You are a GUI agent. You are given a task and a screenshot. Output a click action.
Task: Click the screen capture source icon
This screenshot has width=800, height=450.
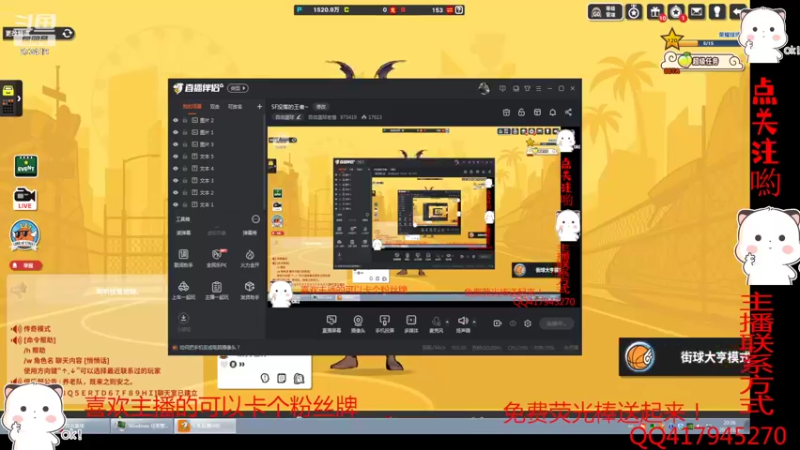click(331, 320)
